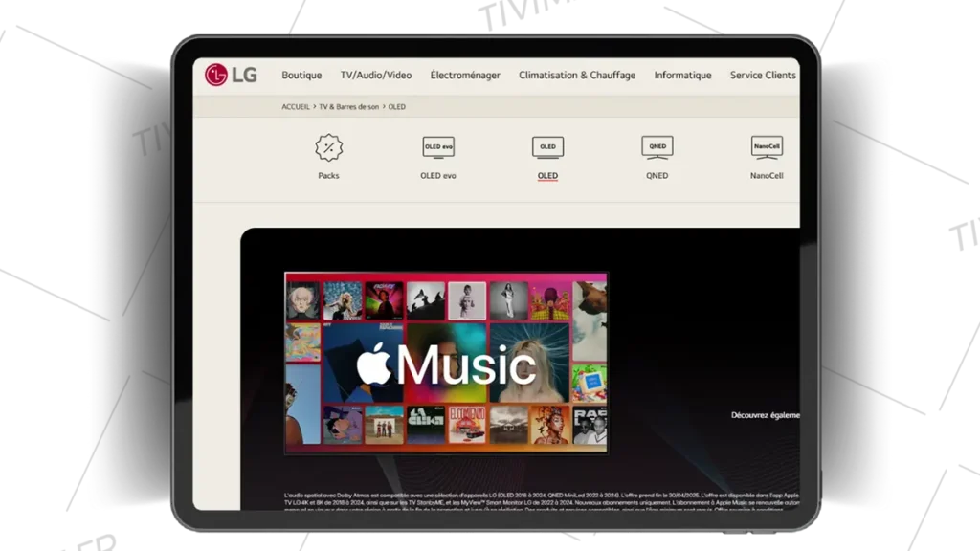Select the OLED TV category icon
This screenshot has height=551, width=980.
pyautogui.click(x=547, y=147)
